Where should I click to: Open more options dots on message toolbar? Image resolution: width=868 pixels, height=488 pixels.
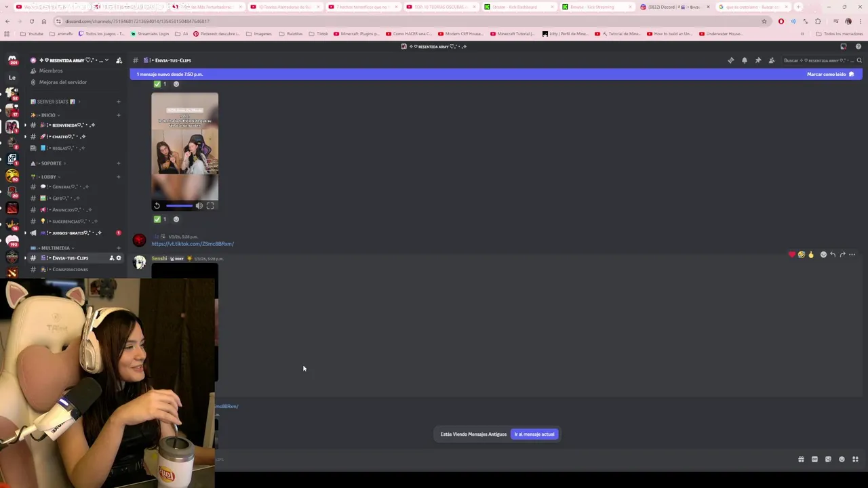(852, 255)
